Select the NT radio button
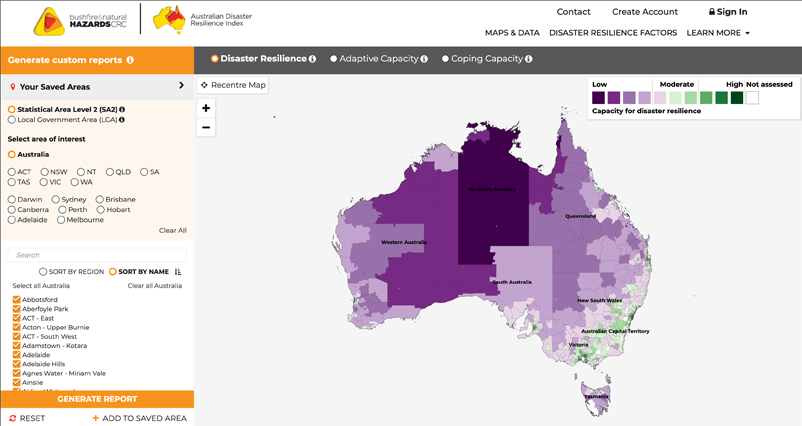The width and height of the screenshot is (802, 426). 81,172
